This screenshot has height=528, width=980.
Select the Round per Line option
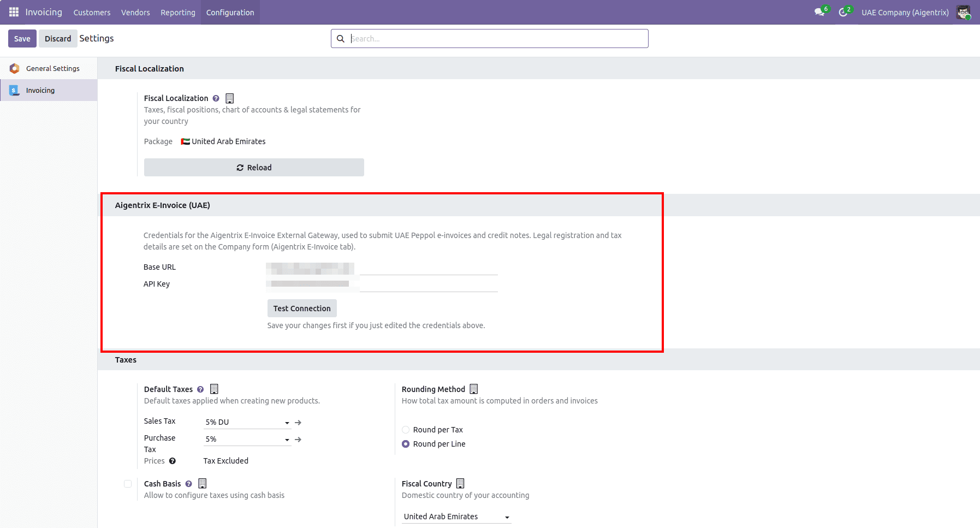pyautogui.click(x=406, y=444)
